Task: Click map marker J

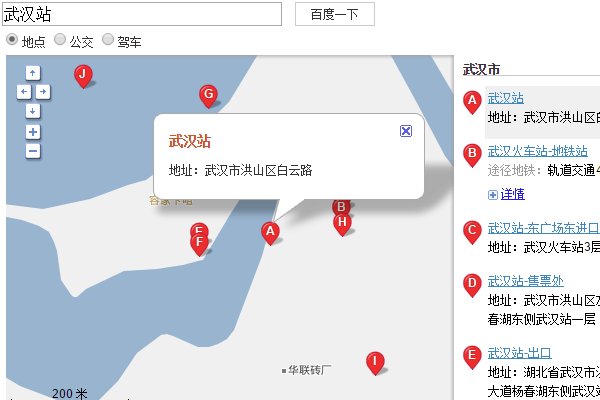Action: tap(83, 76)
